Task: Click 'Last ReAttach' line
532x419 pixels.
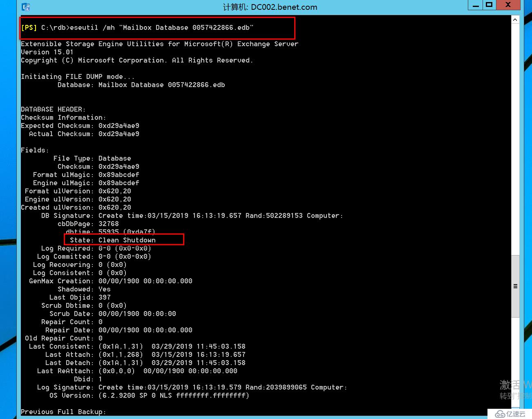Action: 137,371
